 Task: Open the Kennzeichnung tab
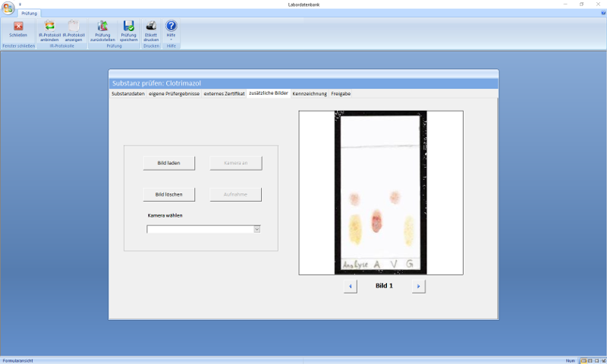(x=310, y=93)
